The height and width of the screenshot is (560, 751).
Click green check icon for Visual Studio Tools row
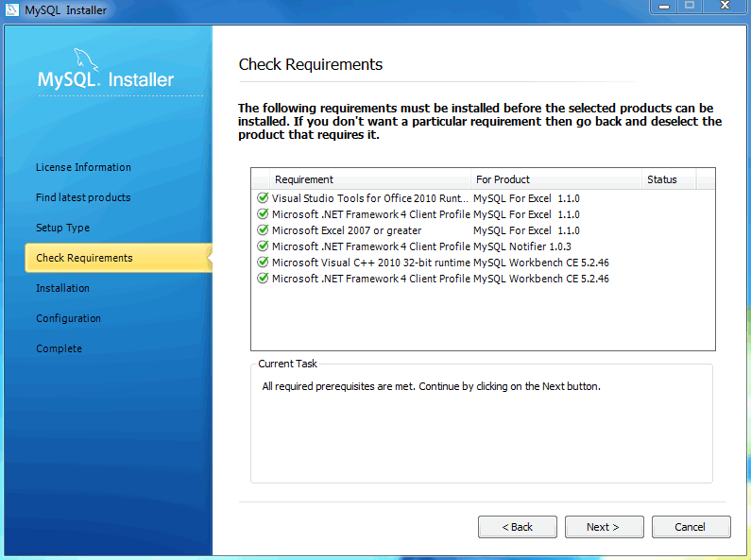[263, 197]
